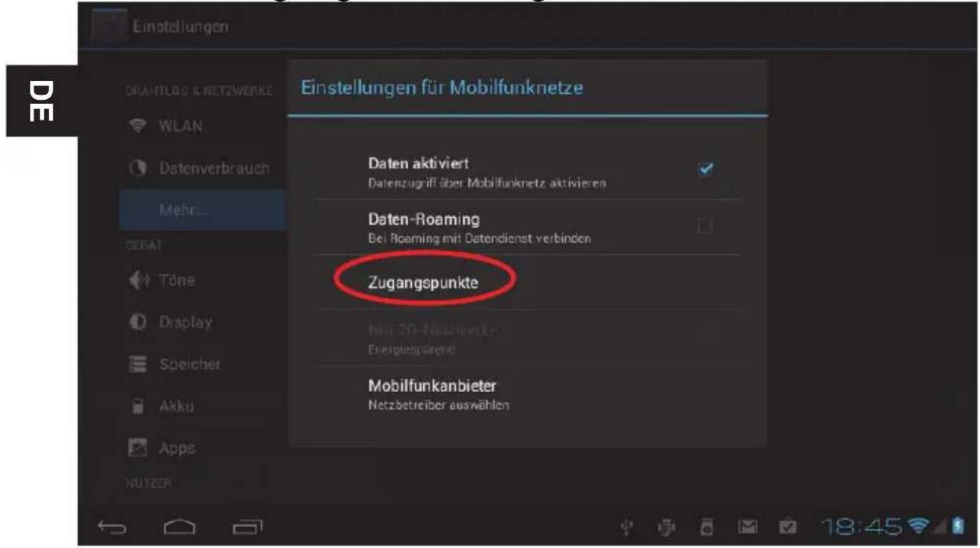Select the Nur 2G-Netzwerke option
Viewport: 980px width, 548px height.
tap(528, 338)
